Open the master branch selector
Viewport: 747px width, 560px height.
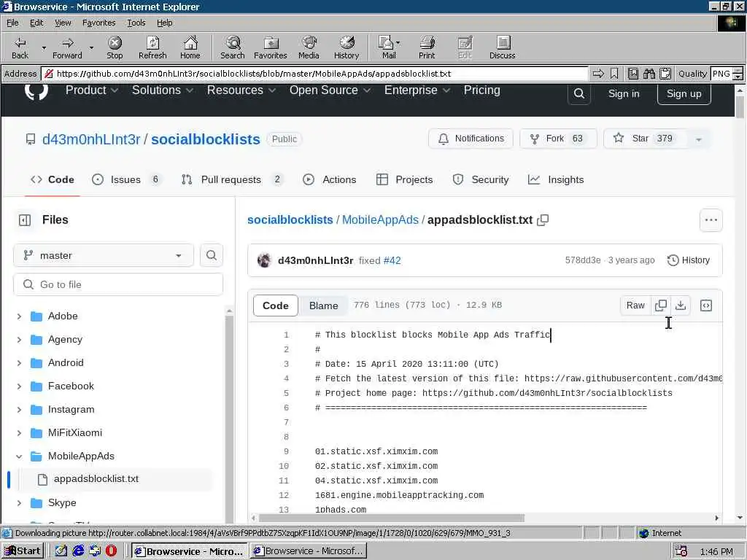click(104, 256)
